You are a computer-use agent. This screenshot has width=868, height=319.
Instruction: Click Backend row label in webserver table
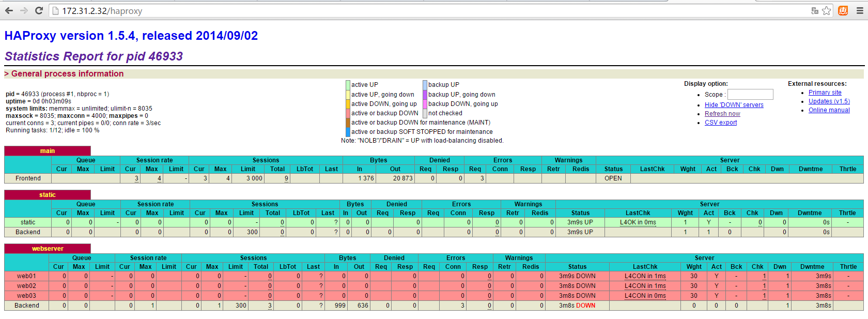click(x=27, y=306)
